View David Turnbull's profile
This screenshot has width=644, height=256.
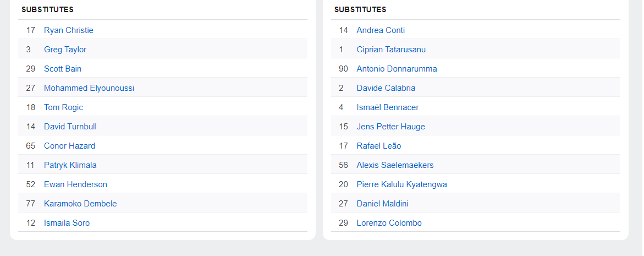(70, 127)
